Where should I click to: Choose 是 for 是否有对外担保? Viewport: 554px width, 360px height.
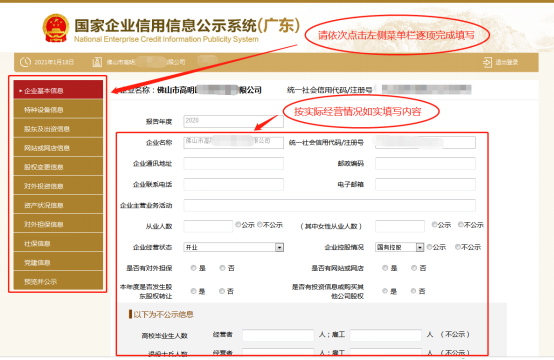coord(193,268)
